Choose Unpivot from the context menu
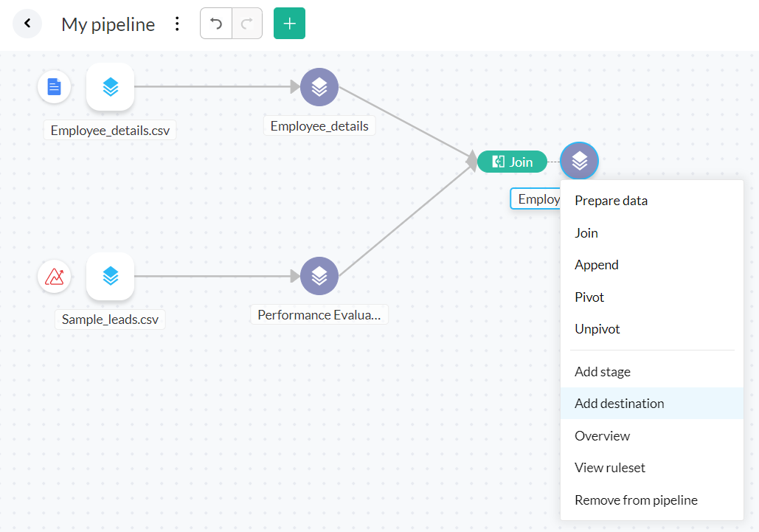759x532 pixels. (x=651, y=328)
